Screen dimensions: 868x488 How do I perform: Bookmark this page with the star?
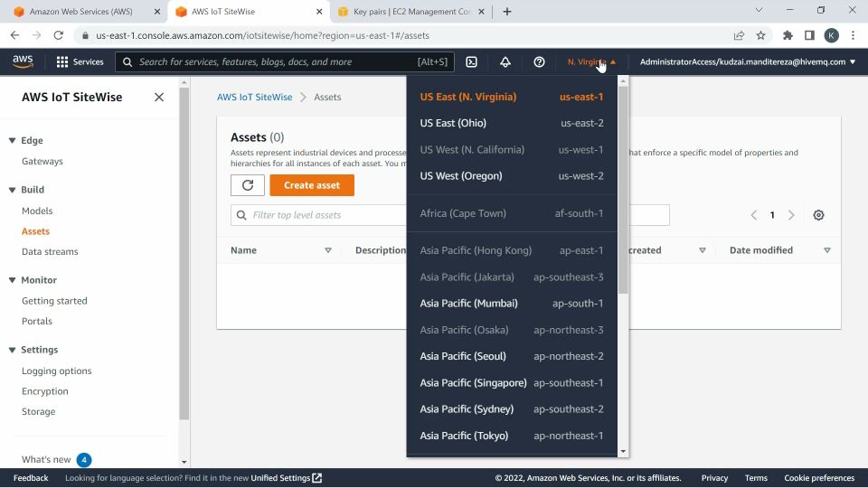coord(761,35)
